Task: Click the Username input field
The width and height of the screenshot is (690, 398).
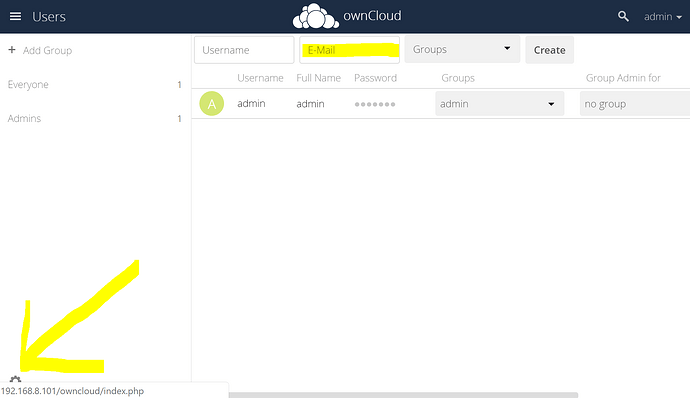Action: (244, 50)
